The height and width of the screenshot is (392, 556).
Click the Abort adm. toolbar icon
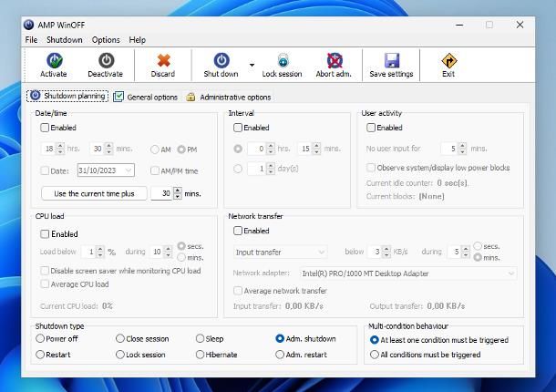(335, 61)
